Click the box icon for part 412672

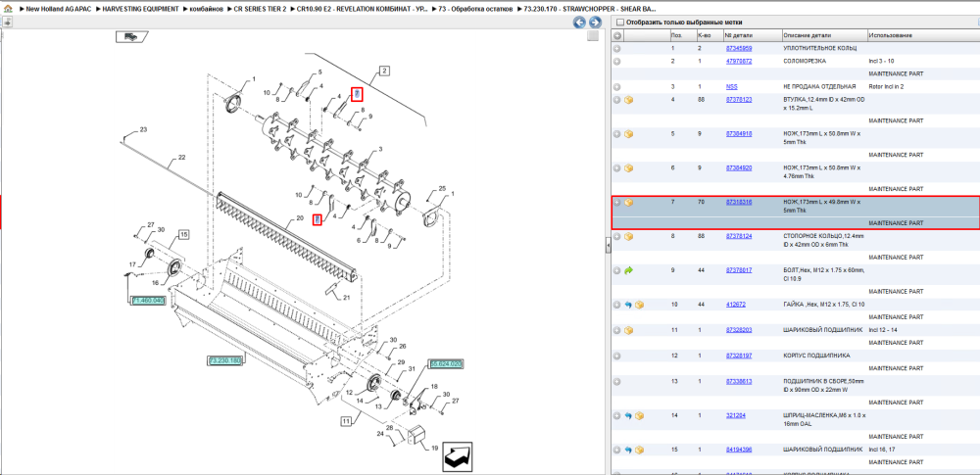[x=639, y=305]
